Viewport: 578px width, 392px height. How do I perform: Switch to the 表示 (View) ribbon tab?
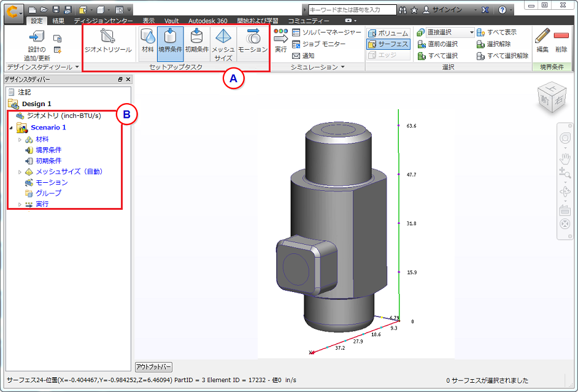(149, 21)
